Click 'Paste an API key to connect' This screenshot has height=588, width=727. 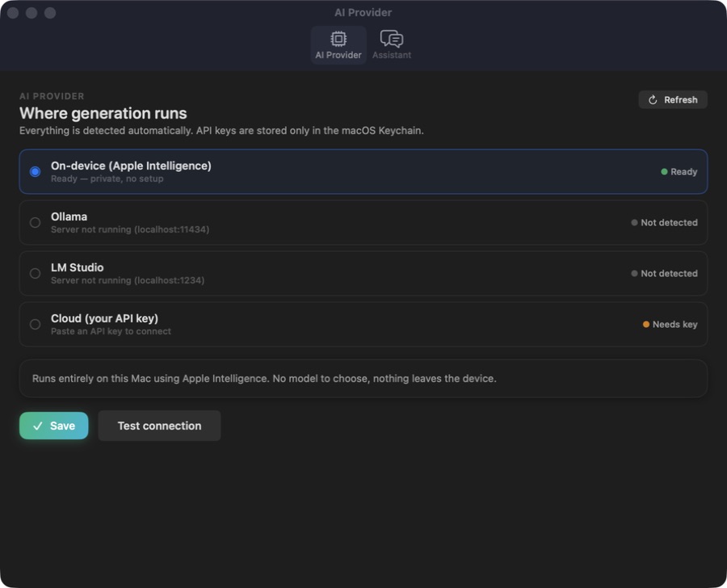click(111, 331)
